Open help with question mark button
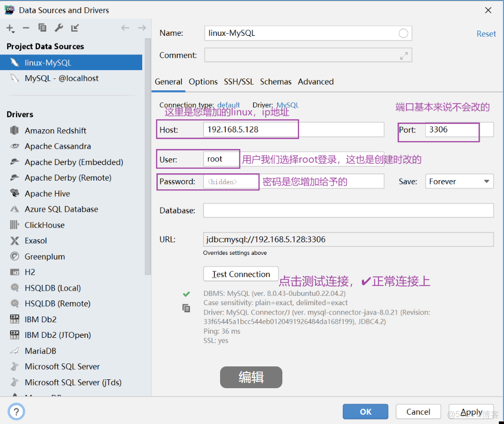 point(17,412)
